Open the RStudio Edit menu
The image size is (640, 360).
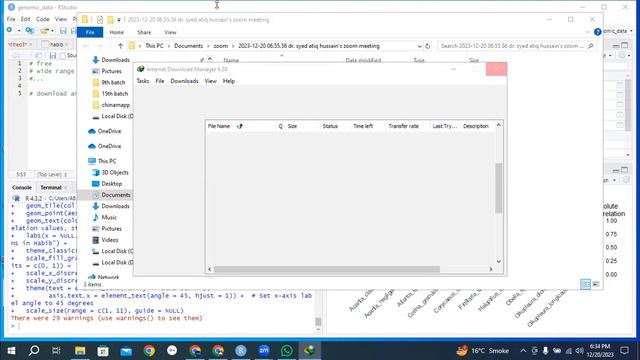click(x=25, y=19)
